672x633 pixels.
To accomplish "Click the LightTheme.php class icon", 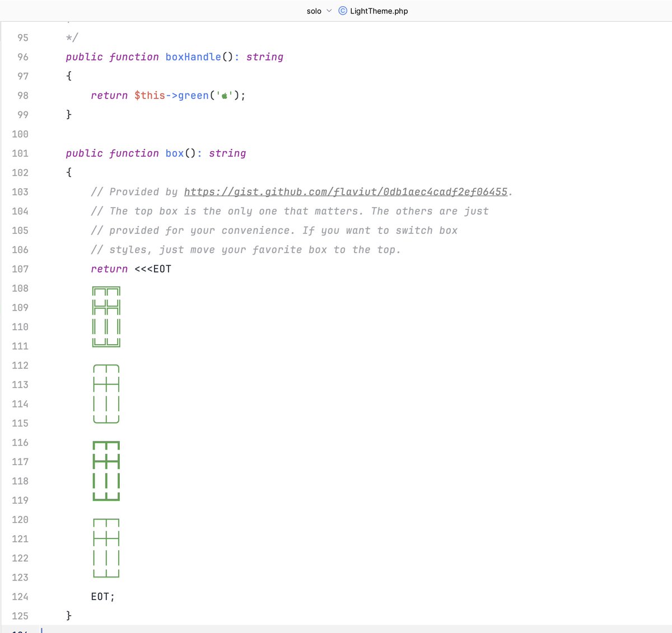I will coord(343,11).
